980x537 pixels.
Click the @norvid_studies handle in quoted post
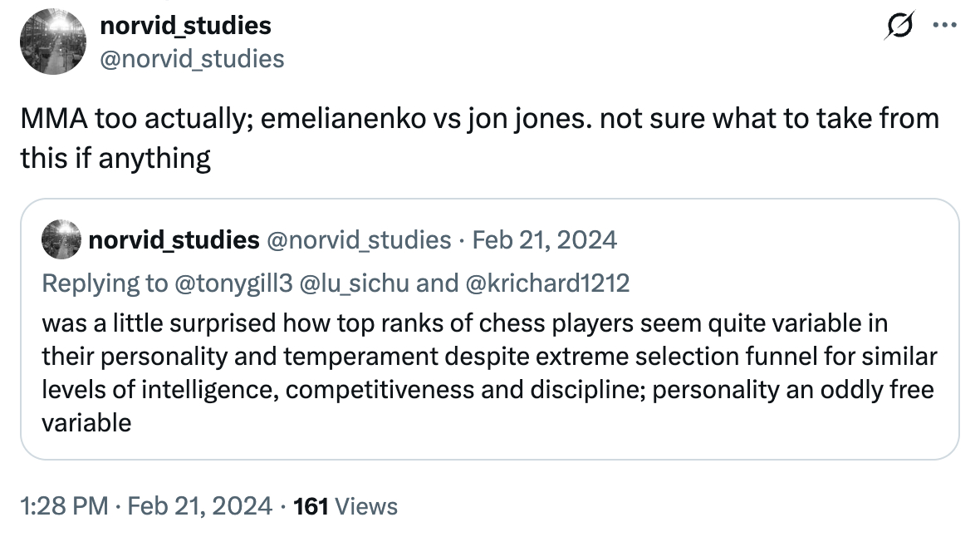[357, 241]
